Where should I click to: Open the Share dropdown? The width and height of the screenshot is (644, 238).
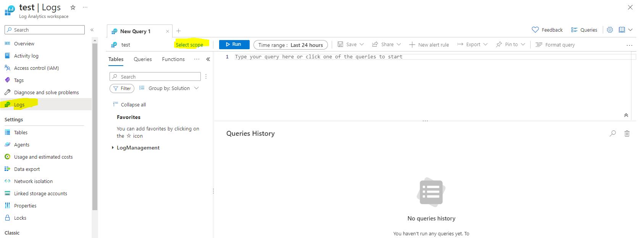coord(386,45)
